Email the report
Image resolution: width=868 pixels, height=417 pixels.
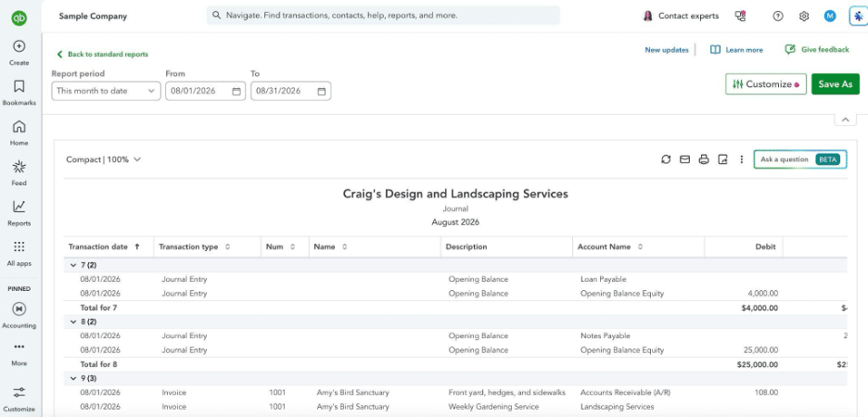coord(684,159)
